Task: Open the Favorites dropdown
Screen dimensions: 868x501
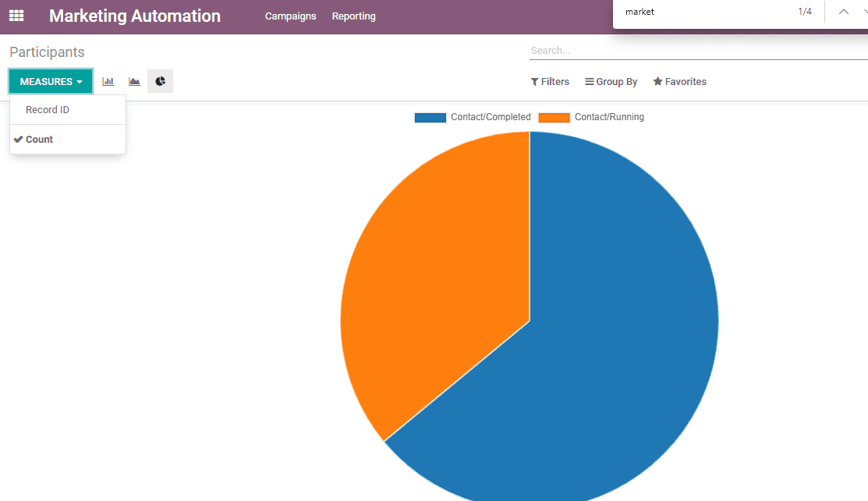Action: pos(680,81)
